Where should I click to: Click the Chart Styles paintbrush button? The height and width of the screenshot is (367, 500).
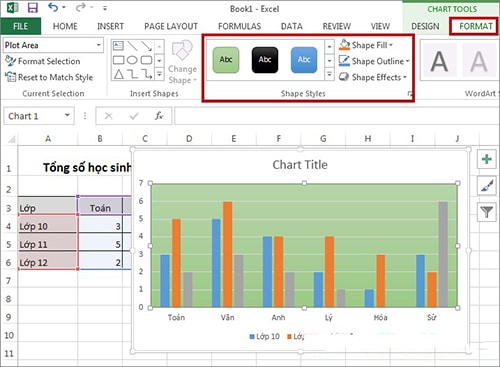coord(487,186)
